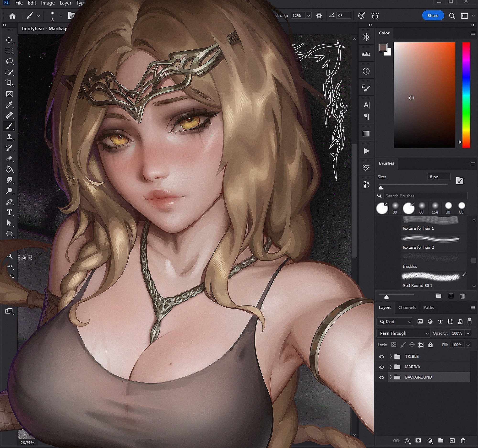Open the Image menu
This screenshot has height=448, width=478.
(x=48, y=3)
